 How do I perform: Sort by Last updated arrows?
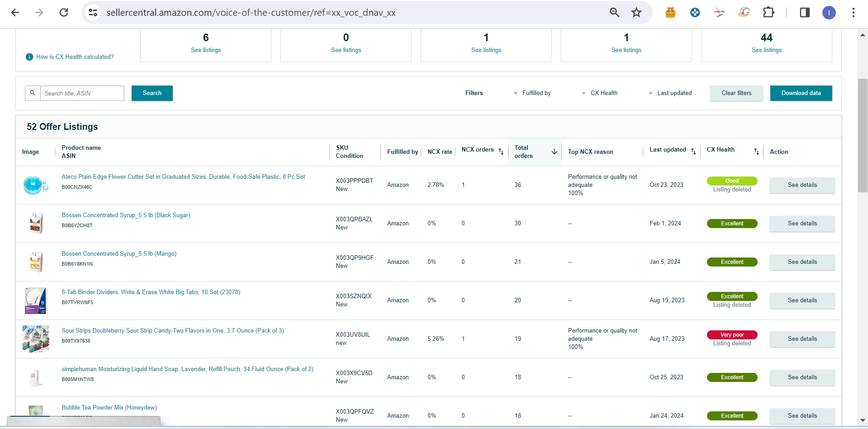693,152
